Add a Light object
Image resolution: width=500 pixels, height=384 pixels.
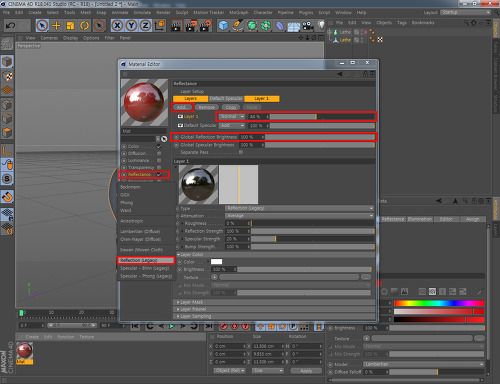coord(321,25)
